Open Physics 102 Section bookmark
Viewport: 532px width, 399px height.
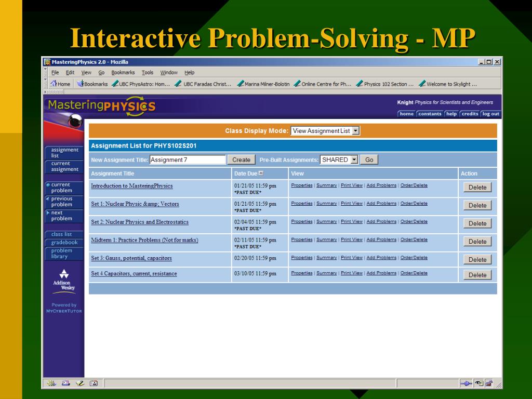point(385,84)
